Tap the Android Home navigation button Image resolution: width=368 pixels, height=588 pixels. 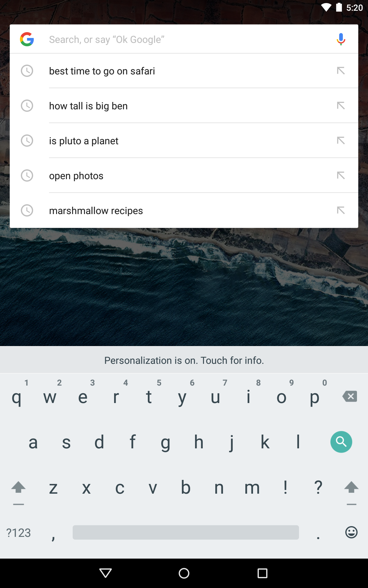(x=184, y=573)
